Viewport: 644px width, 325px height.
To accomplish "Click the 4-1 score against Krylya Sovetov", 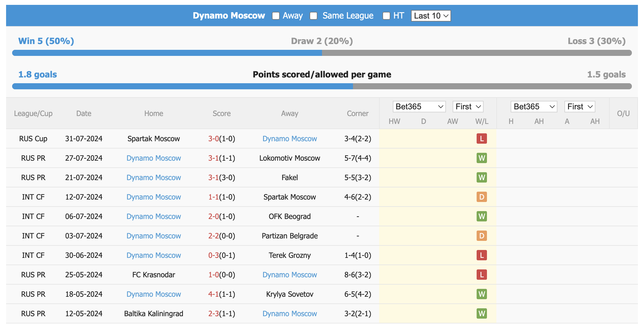I will [x=214, y=294].
